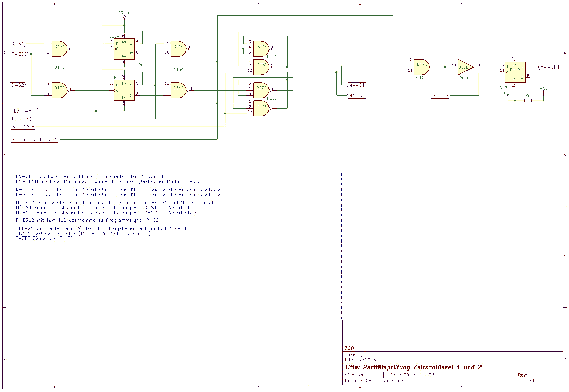The image size is (569, 392).
Task: Select the B1-PRCH label
Action: click(23, 127)
